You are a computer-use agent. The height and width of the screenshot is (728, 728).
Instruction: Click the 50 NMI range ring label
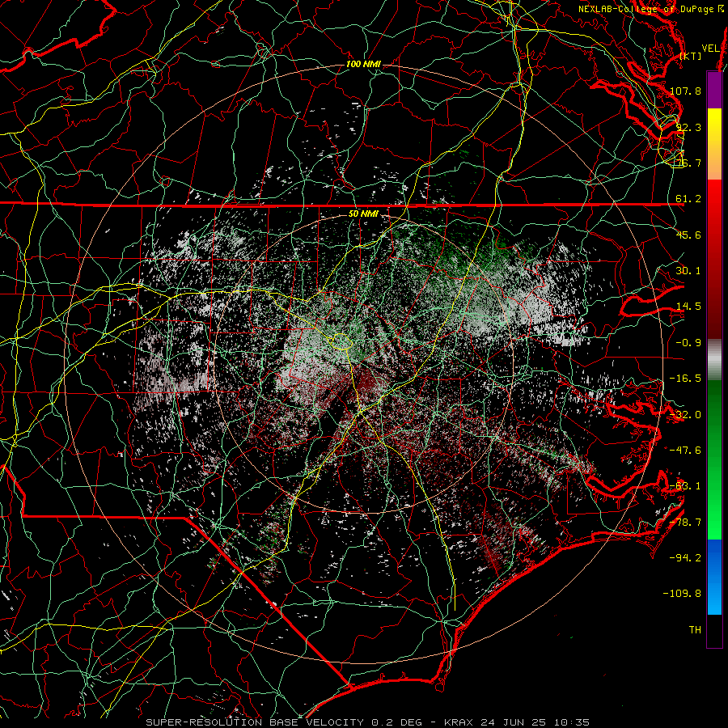coord(363,214)
